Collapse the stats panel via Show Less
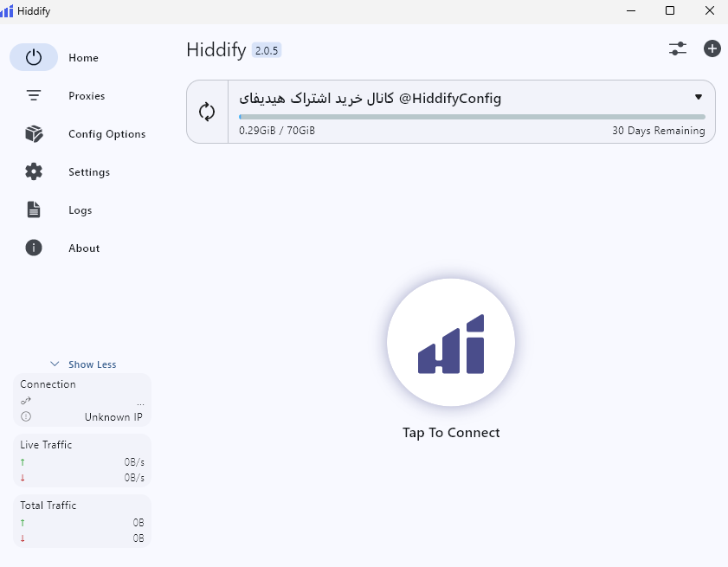The height and width of the screenshot is (567, 728). pyautogui.click(x=83, y=364)
